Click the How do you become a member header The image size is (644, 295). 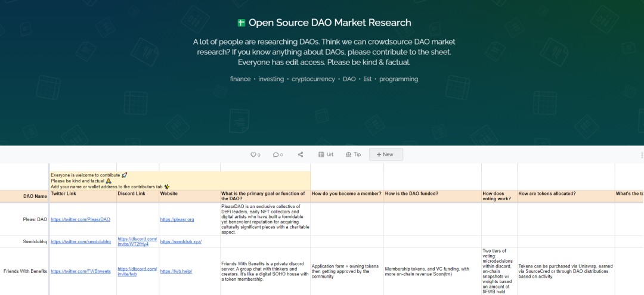click(347, 196)
